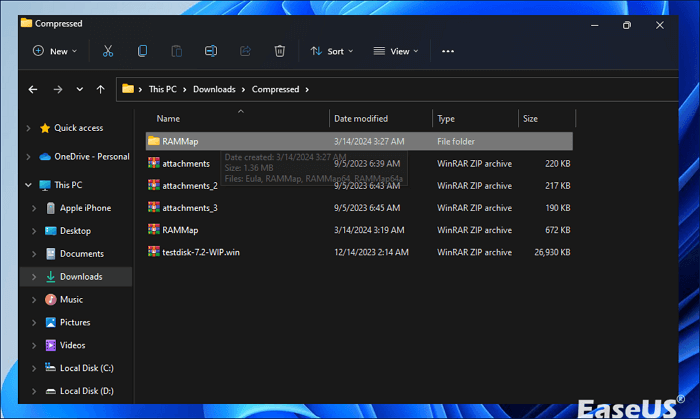The width and height of the screenshot is (700, 419).
Task: Open the See more three-dots menu
Action: pos(448,51)
